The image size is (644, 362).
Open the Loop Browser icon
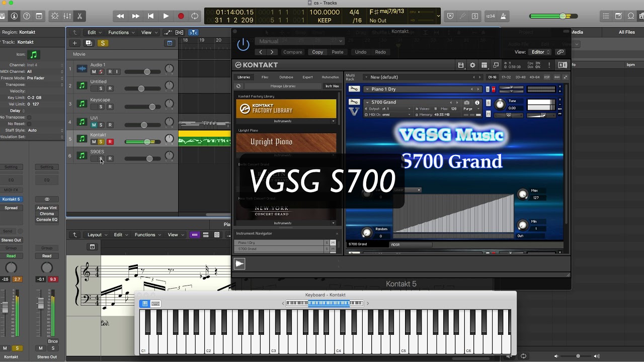click(631, 16)
